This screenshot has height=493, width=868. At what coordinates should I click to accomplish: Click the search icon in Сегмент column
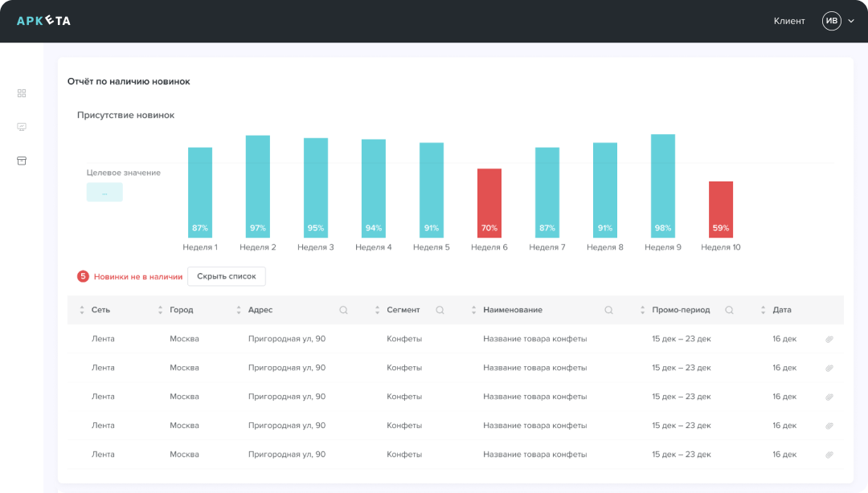tap(440, 310)
